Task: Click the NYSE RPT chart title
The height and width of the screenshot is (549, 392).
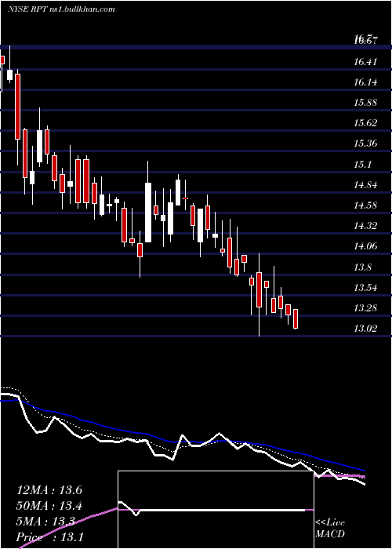Action: (x=61, y=9)
